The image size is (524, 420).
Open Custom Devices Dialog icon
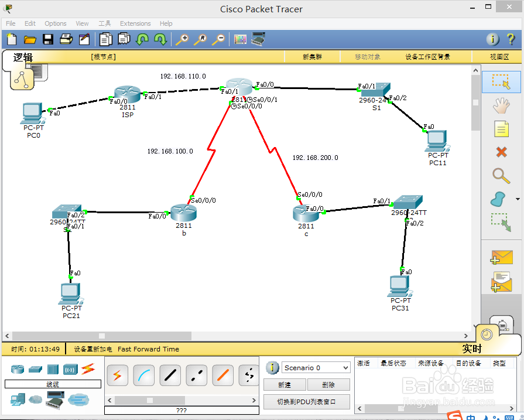tap(258, 39)
